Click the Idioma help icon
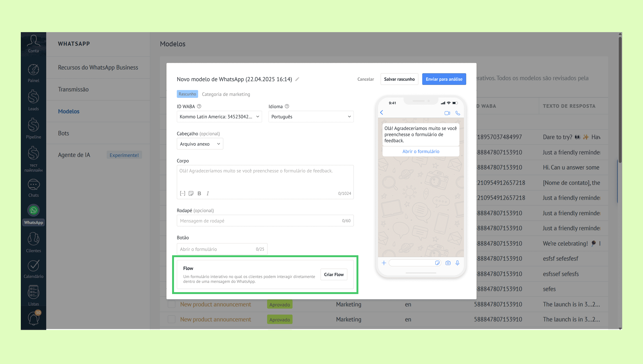643x364 pixels. [x=287, y=106]
